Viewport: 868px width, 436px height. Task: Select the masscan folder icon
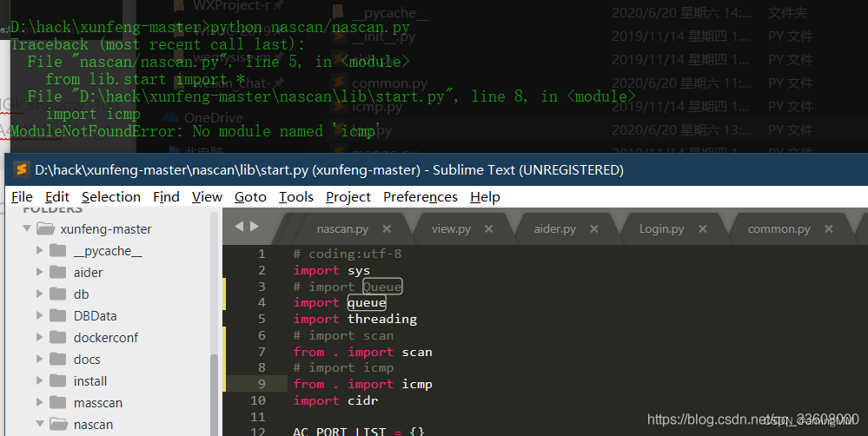click(x=57, y=402)
